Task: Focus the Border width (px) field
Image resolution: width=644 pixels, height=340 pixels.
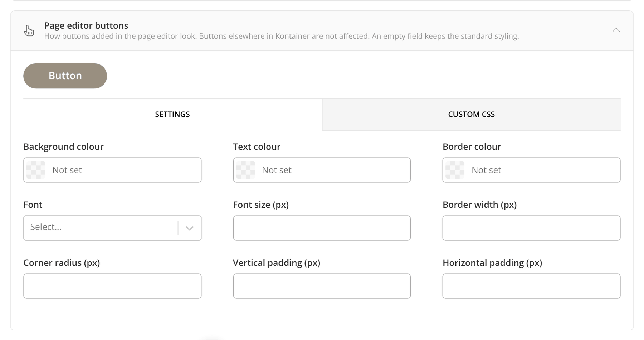Action: pyautogui.click(x=531, y=228)
